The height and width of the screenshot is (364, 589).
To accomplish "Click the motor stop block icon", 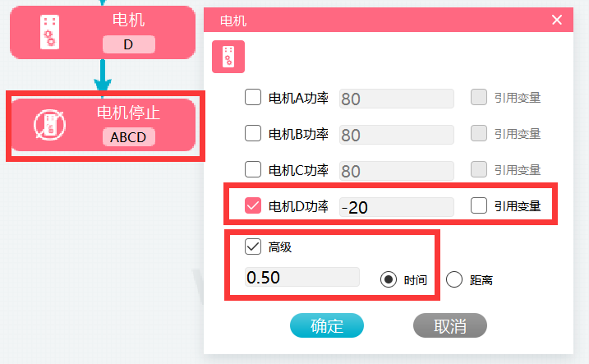I will [x=49, y=125].
